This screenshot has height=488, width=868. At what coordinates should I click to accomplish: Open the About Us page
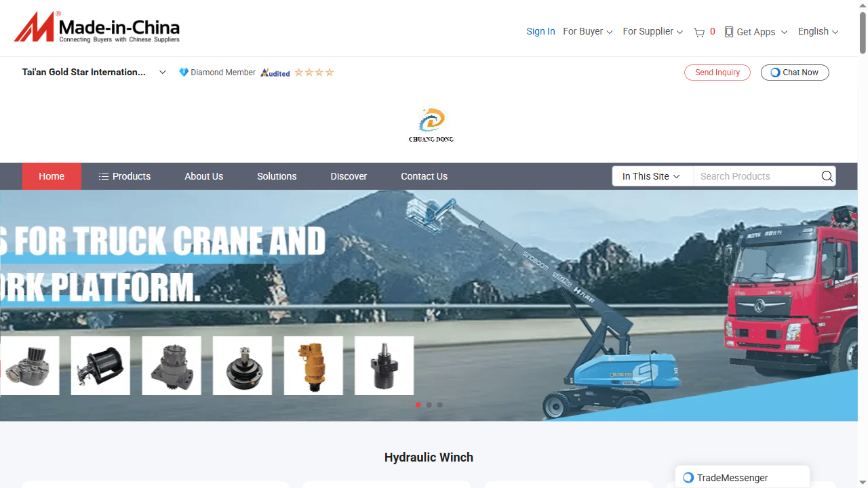click(204, 176)
